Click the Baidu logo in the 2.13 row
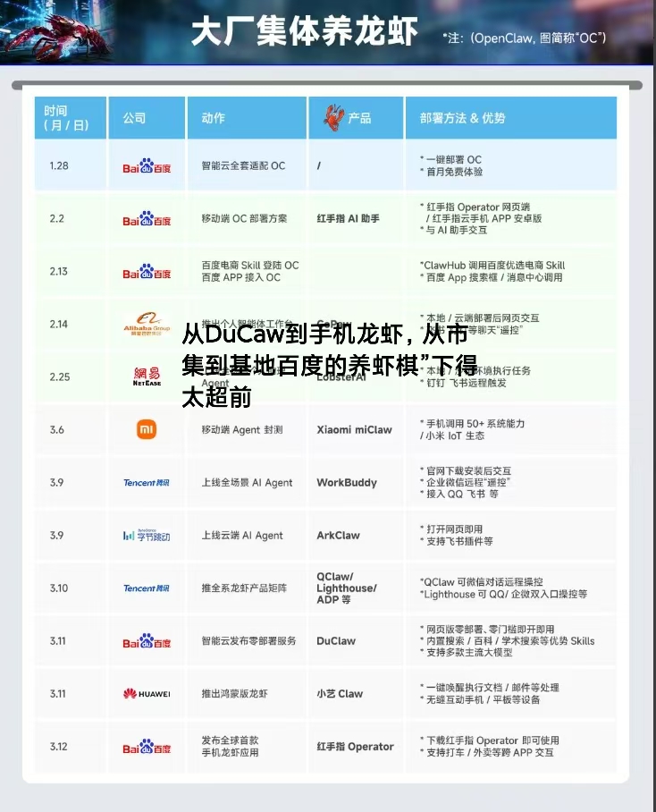Image resolution: width=656 pixels, height=812 pixels. 147,271
